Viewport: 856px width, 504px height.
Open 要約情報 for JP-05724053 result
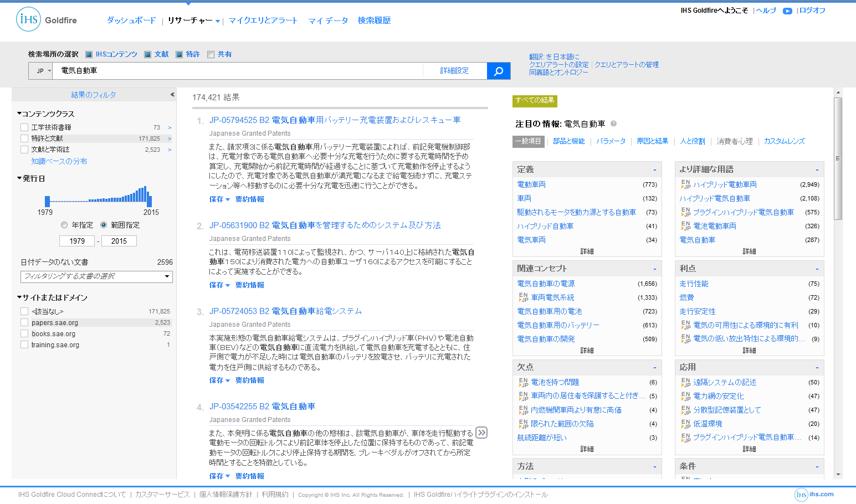click(250, 380)
